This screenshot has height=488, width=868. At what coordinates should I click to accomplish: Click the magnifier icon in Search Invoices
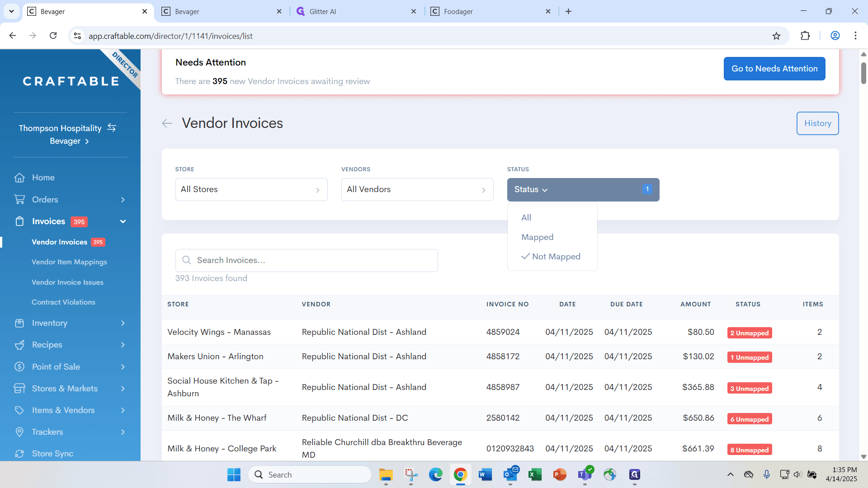[186, 260]
